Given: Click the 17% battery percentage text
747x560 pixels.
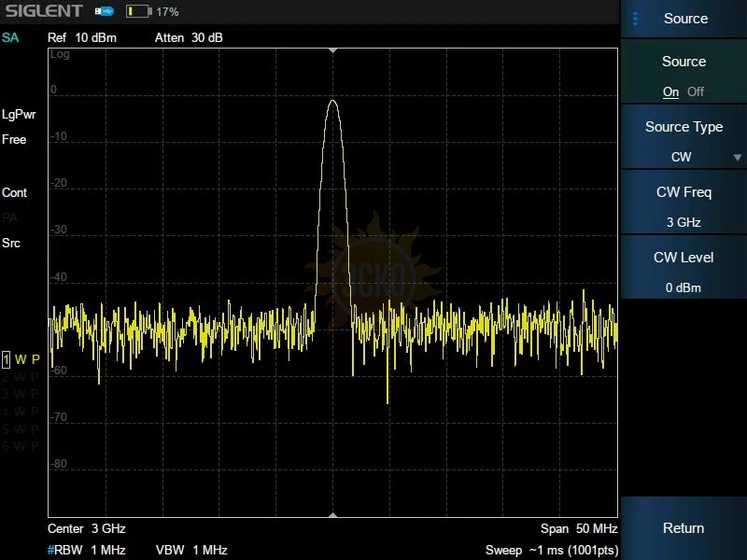Looking at the screenshot, I should point(167,12).
